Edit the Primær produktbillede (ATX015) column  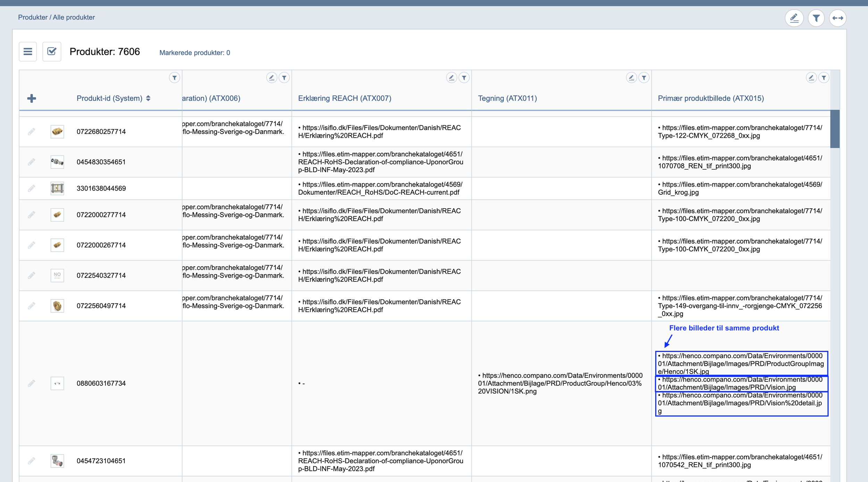point(811,78)
